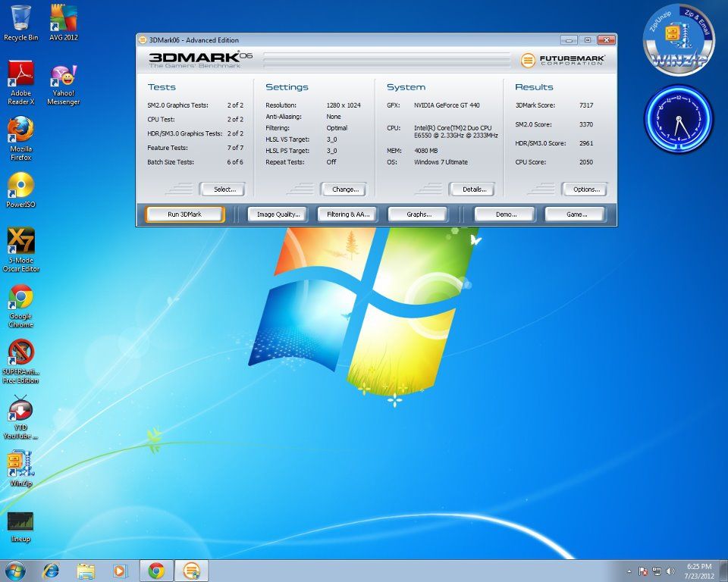Click the Repeat Tests value Off
Screen dimensions: 728x582
coord(331,162)
